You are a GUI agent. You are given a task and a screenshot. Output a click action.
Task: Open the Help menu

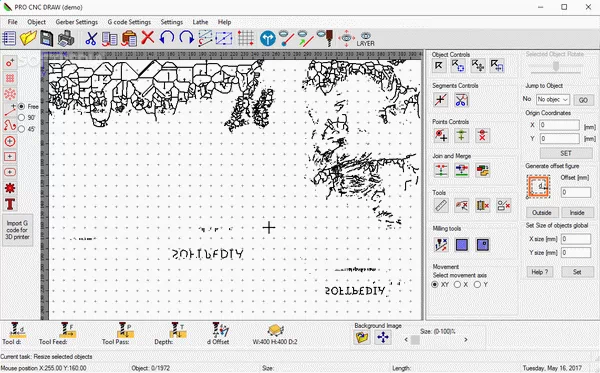(x=224, y=22)
